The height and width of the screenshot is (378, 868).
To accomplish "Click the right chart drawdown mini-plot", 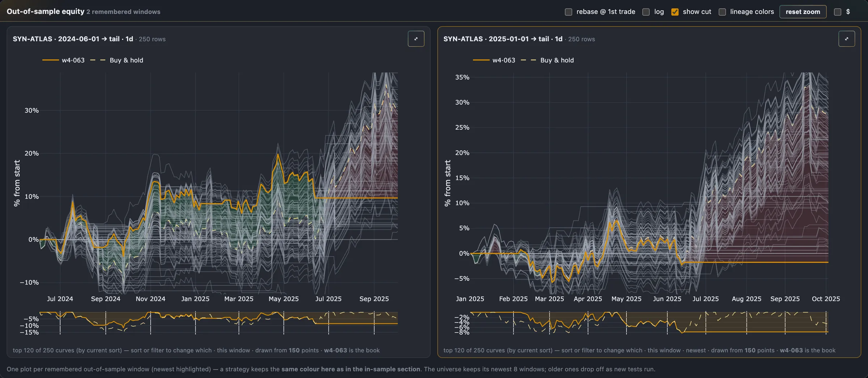I will click(649, 322).
